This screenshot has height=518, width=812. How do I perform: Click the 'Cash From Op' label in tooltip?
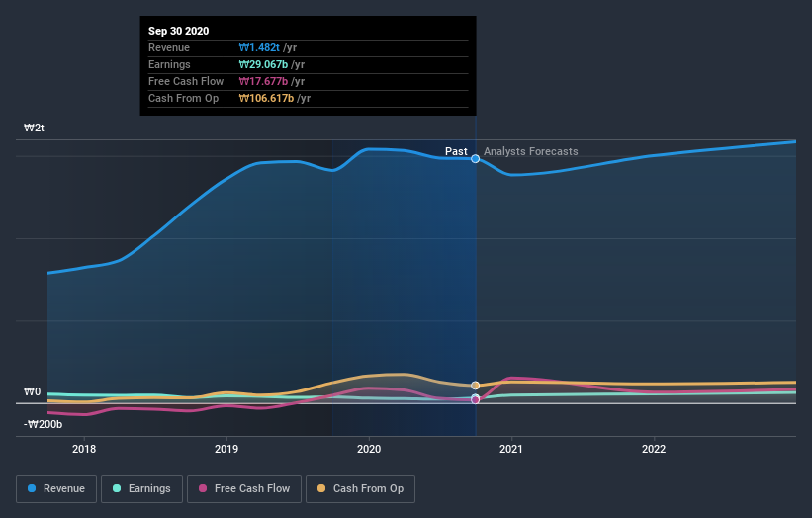183,98
